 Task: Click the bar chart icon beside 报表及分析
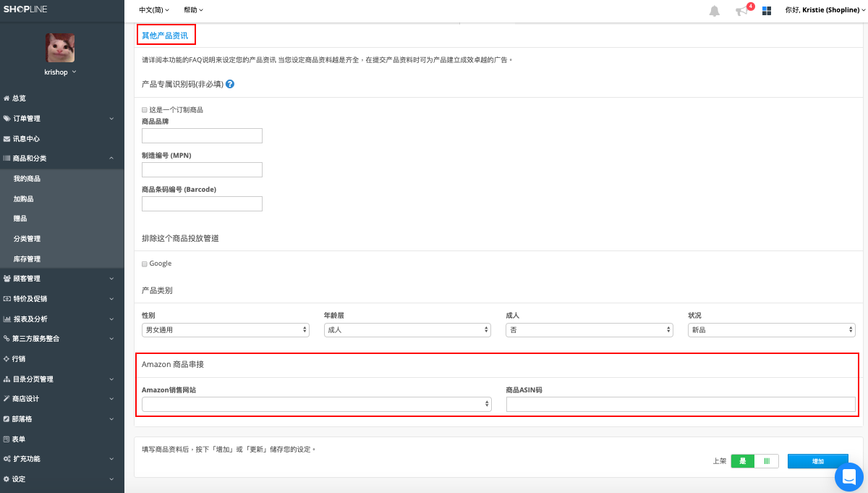pos(7,319)
